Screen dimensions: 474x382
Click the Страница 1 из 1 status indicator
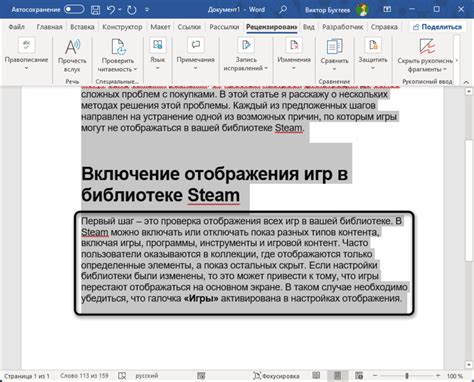click(27, 376)
